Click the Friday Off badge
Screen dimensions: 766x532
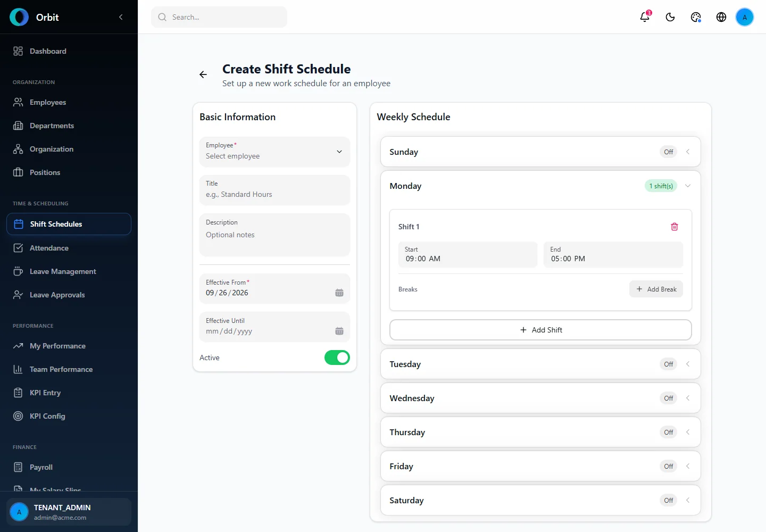(669, 466)
